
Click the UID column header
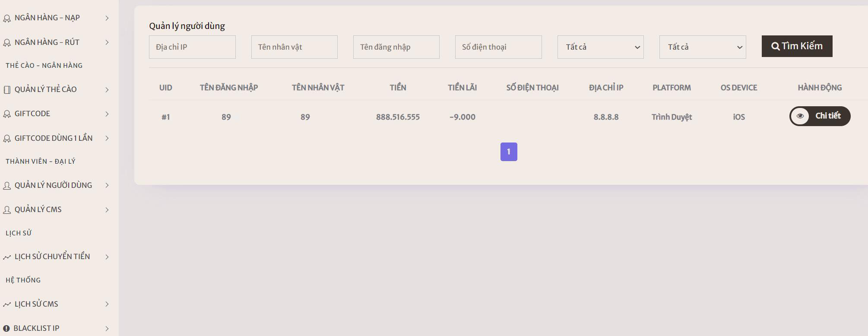165,88
